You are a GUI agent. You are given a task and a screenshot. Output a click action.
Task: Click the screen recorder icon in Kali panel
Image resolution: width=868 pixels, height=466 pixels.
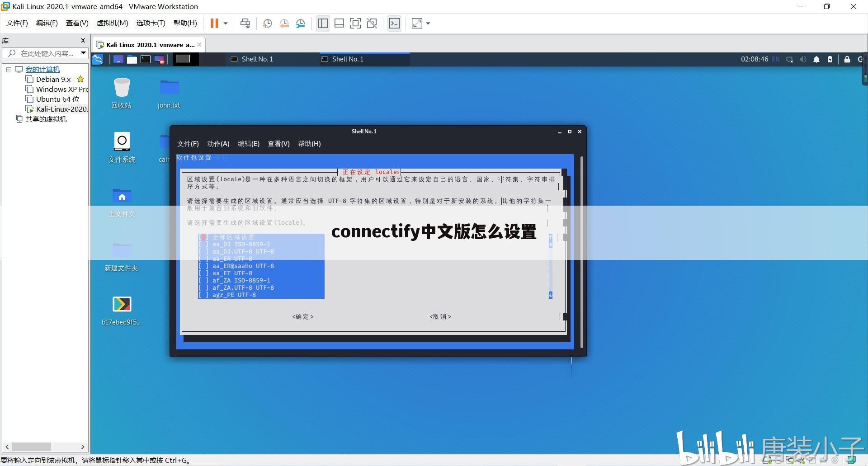[159, 59]
